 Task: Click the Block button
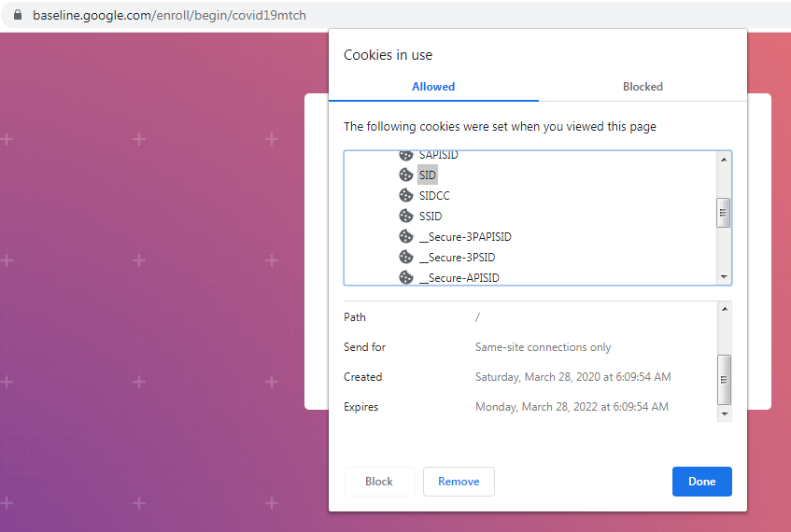point(379,482)
